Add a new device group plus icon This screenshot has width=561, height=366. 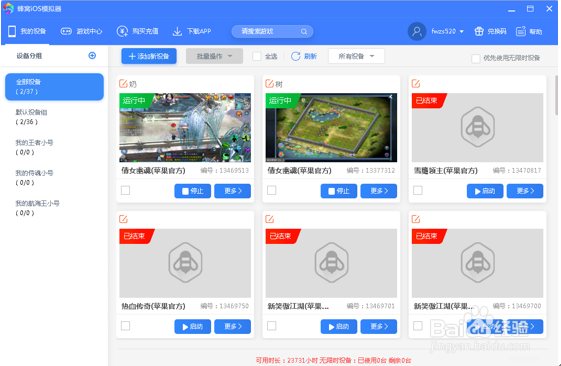point(92,55)
